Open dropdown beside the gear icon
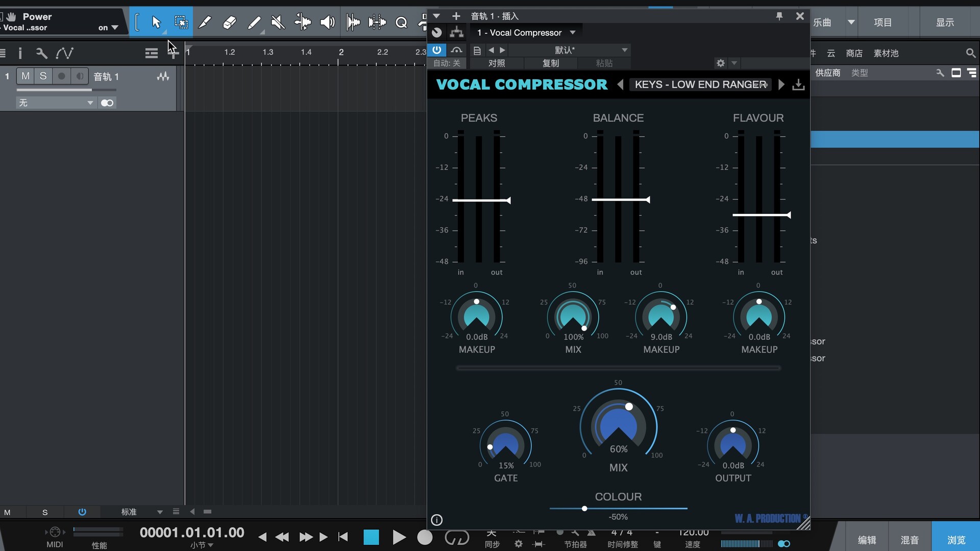 [x=734, y=63]
